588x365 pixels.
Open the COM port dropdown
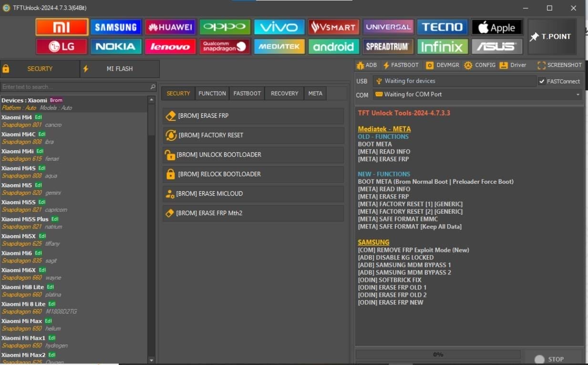(x=577, y=94)
